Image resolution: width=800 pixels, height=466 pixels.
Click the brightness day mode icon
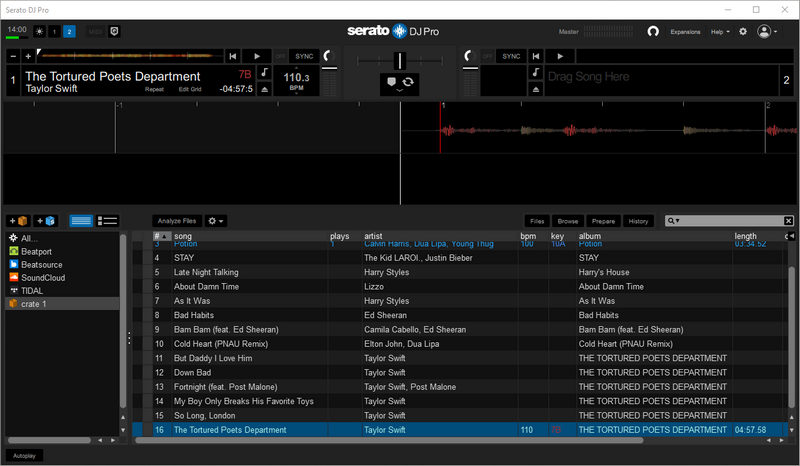point(39,32)
